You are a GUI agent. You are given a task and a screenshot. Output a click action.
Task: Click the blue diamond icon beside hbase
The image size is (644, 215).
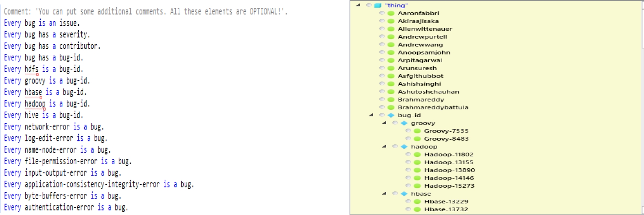tap(404, 194)
